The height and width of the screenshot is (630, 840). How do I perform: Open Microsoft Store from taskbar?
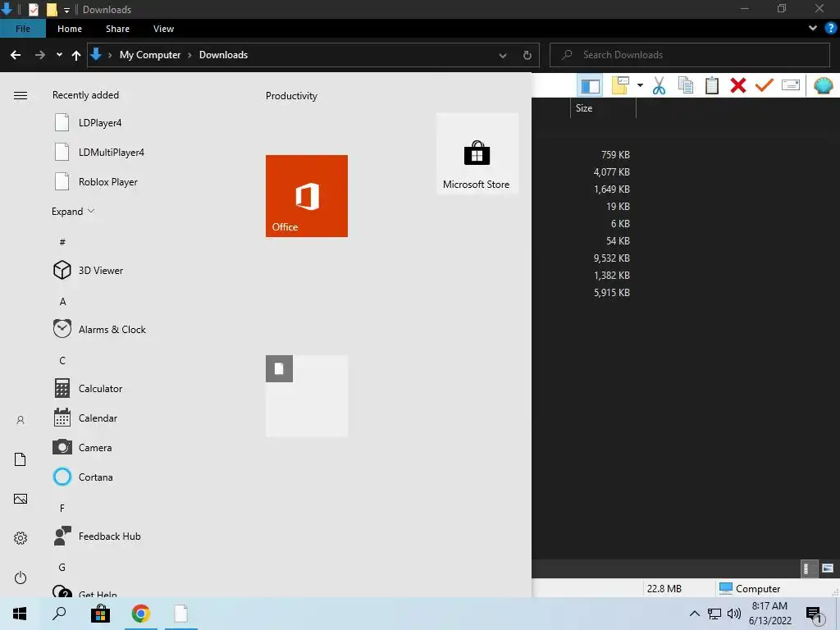(100, 614)
